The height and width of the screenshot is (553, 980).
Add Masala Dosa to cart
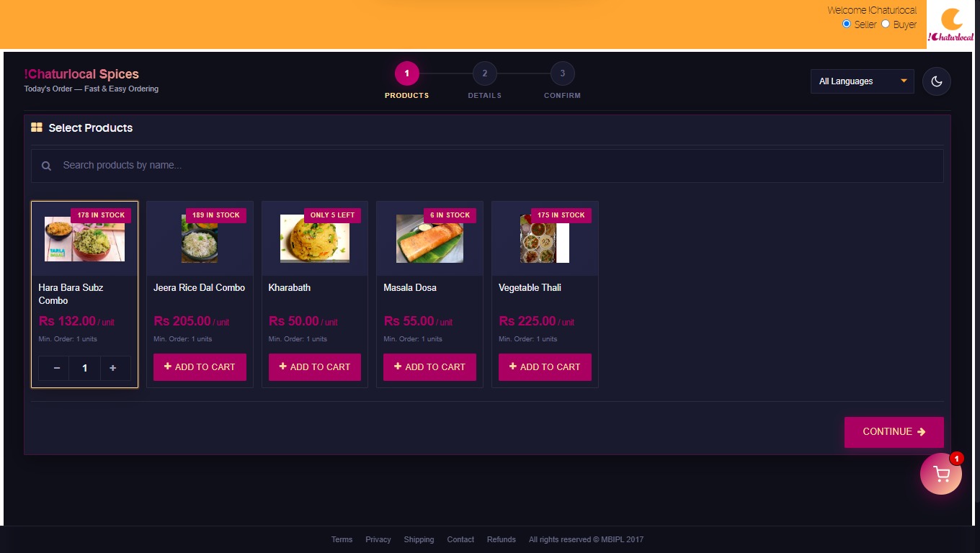[x=429, y=367]
